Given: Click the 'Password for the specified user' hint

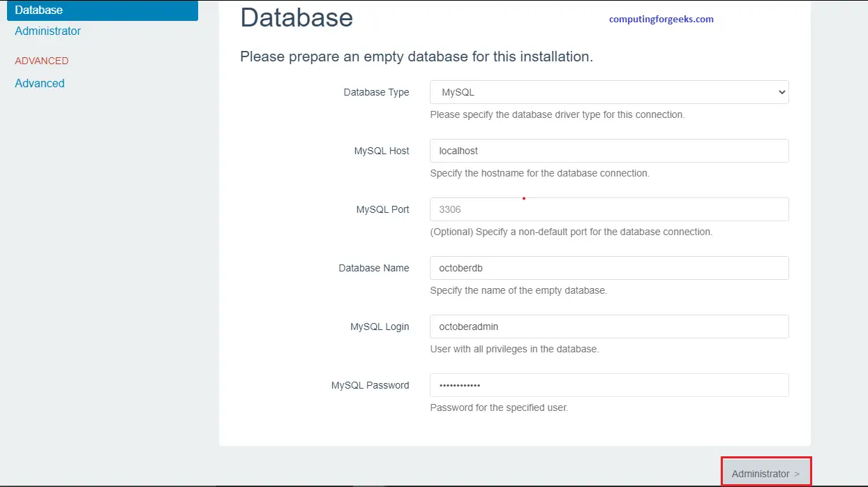Looking at the screenshot, I should click(499, 407).
